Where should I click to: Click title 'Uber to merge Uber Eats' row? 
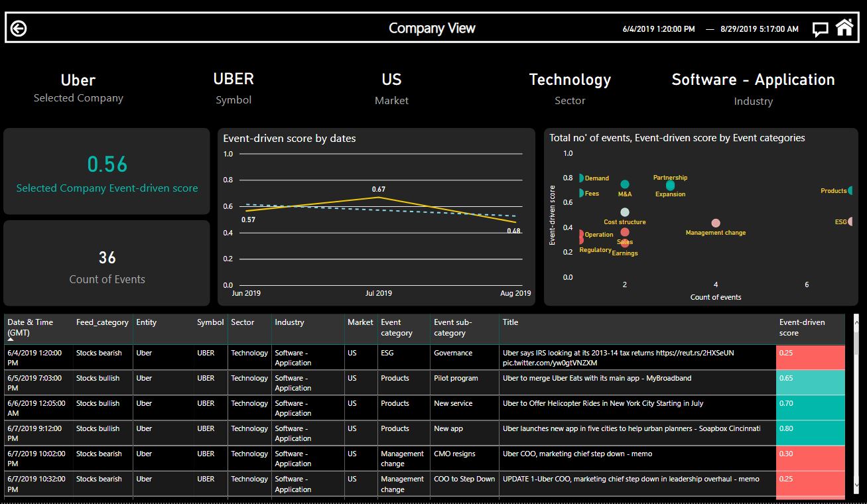click(597, 378)
